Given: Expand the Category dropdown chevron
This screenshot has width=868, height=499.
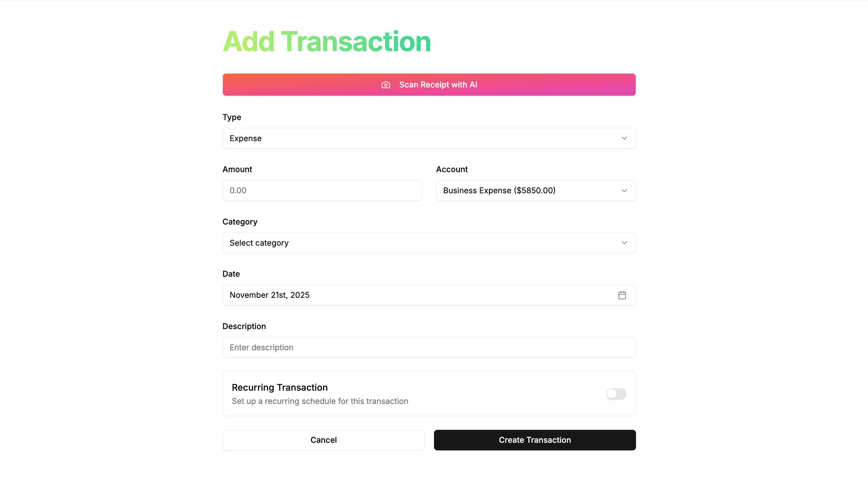Looking at the screenshot, I should pyautogui.click(x=624, y=242).
